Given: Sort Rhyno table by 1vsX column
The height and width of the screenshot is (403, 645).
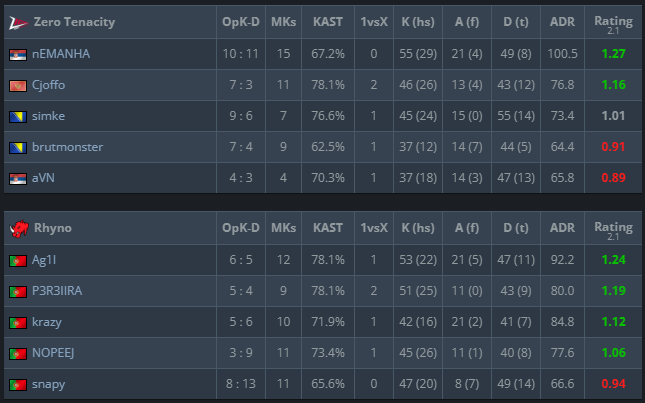Looking at the screenshot, I should click(373, 228).
